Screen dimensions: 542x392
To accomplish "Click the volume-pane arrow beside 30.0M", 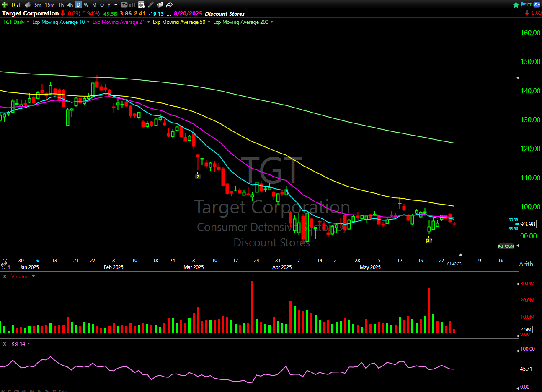I will [518, 284].
